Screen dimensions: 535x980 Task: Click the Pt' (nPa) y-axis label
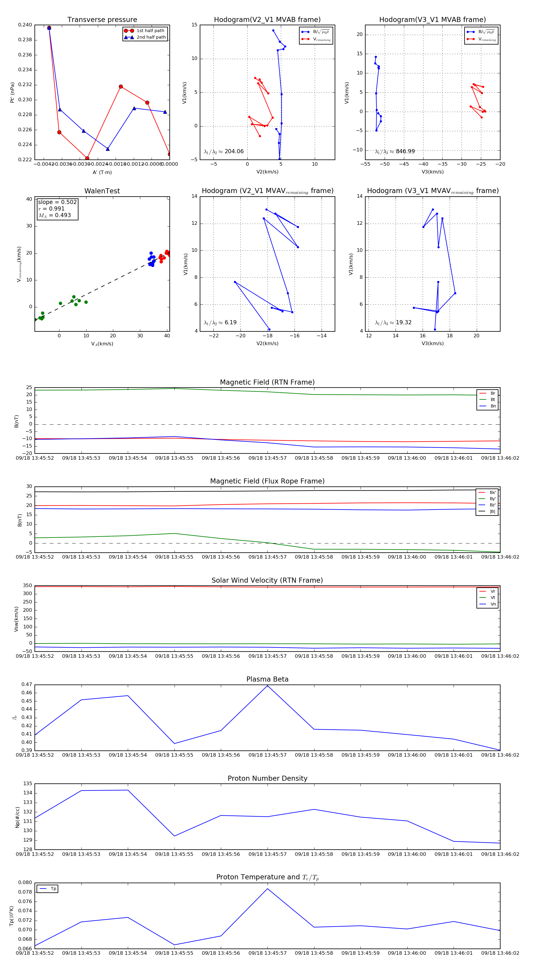click(x=12, y=92)
